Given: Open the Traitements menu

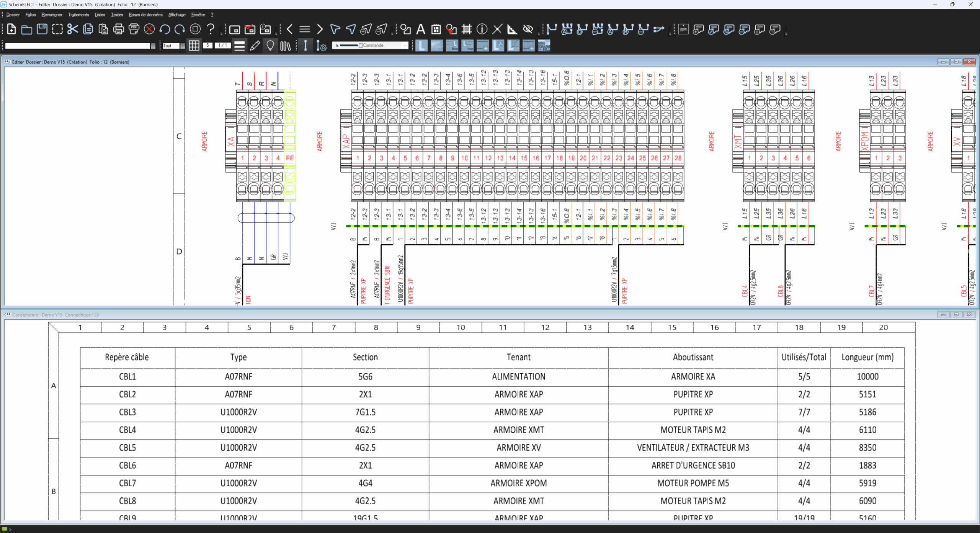Looking at the screenshot, I should [78, 15].
